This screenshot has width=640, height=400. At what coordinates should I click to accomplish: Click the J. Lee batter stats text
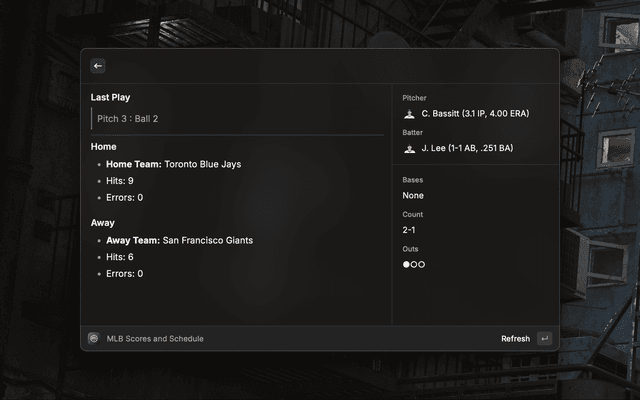point(468,149)
